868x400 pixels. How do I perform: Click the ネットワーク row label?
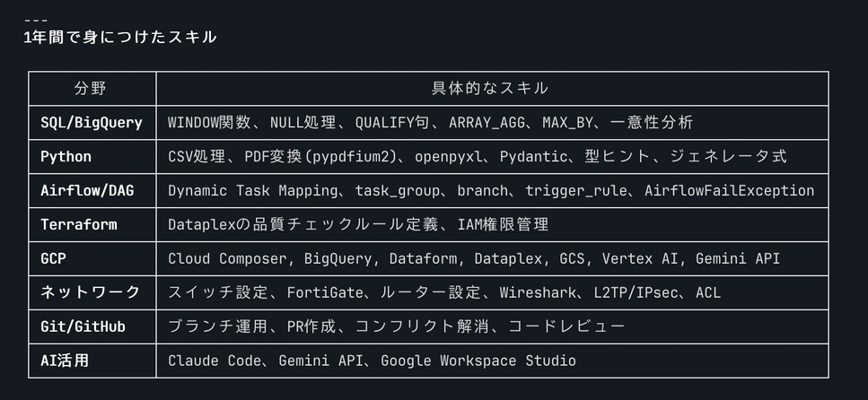[91, 292]
